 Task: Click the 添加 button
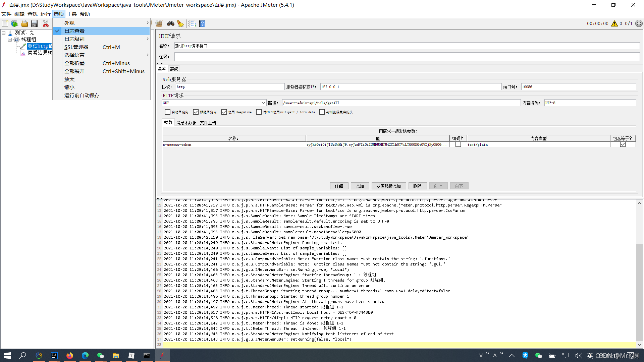coord(360,186)
